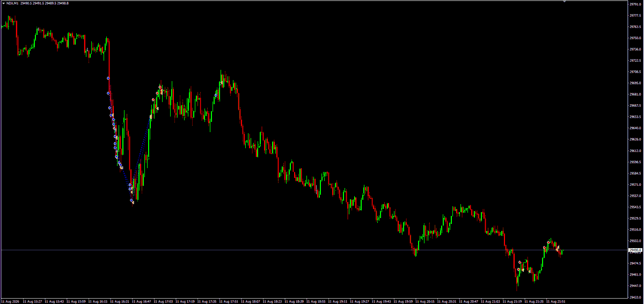The image size is (644, 304).
Task: Click time axis label 11 Aug 17:51
Action: [229, 301]
